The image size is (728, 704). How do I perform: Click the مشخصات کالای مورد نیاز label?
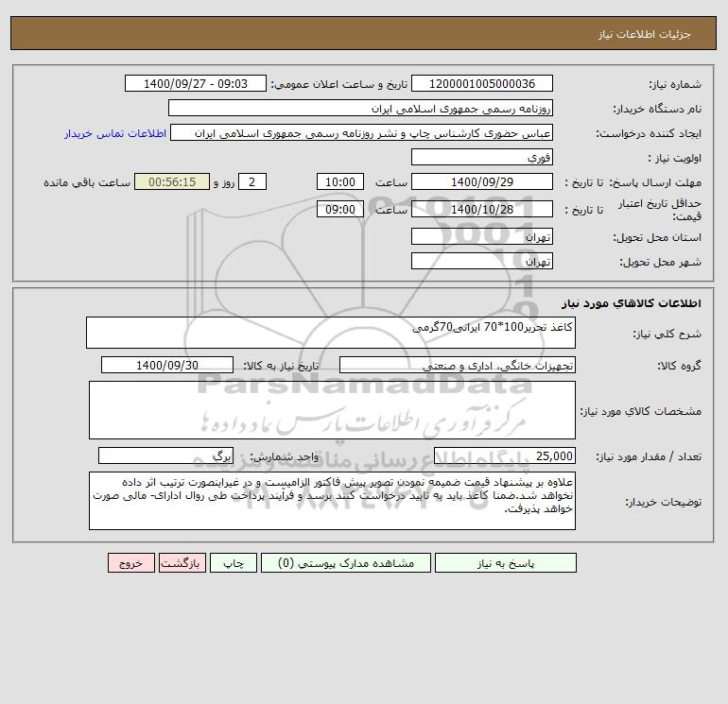(x=641, y=411)
